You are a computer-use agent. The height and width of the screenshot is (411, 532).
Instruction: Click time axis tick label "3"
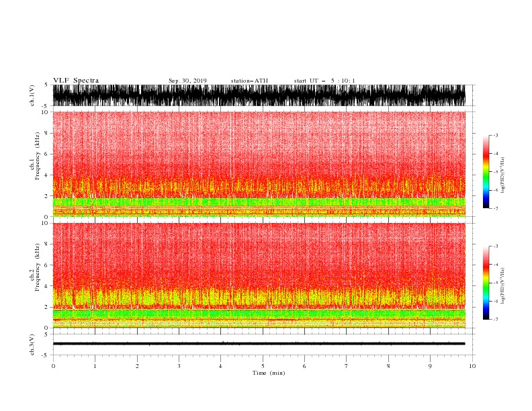(x=179, y=366)
